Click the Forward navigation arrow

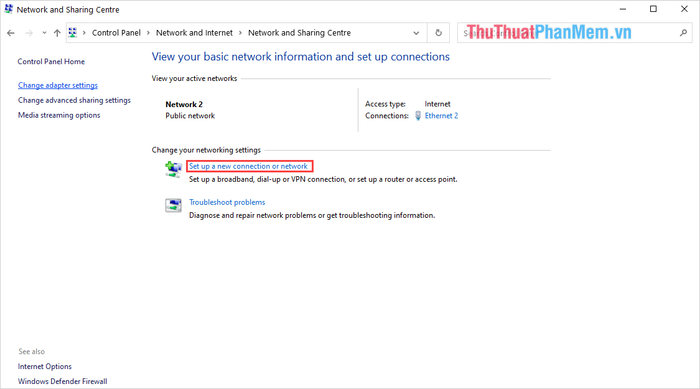[29, 33]
